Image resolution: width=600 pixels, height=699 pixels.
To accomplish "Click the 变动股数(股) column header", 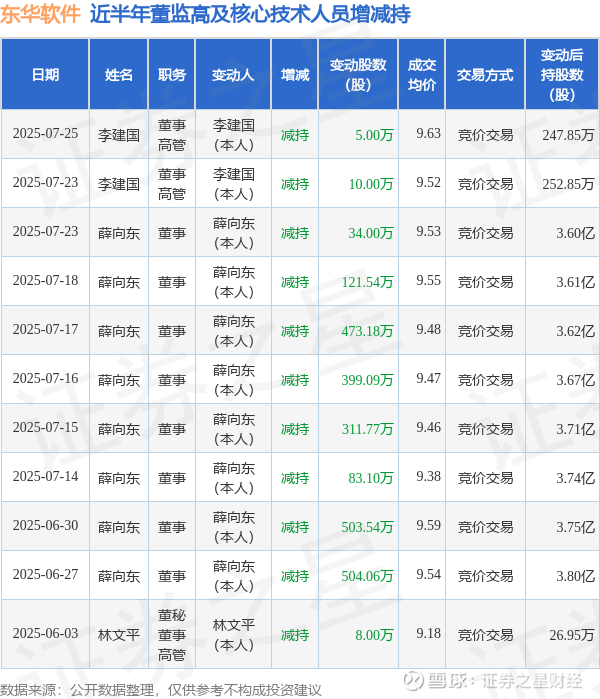I will pyautogui.click(x=358, y=74).
